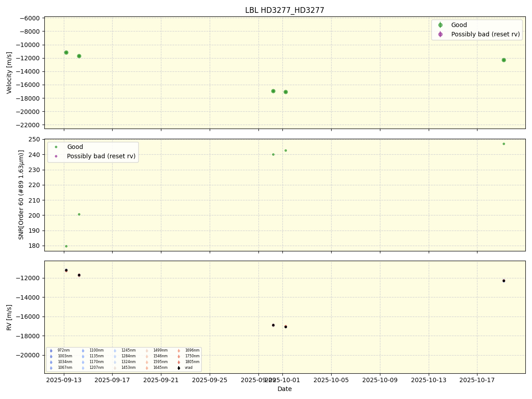Click the 1100nm legend marker
The height and width of the screenshot is (399, 532).
(83, 351)
